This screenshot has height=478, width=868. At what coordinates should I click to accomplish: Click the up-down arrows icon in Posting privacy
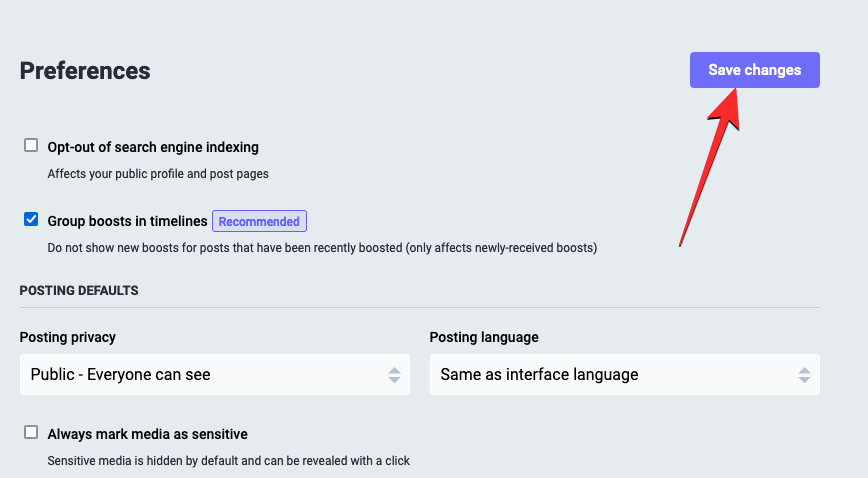pyautogui.click(x=394, y=375)
